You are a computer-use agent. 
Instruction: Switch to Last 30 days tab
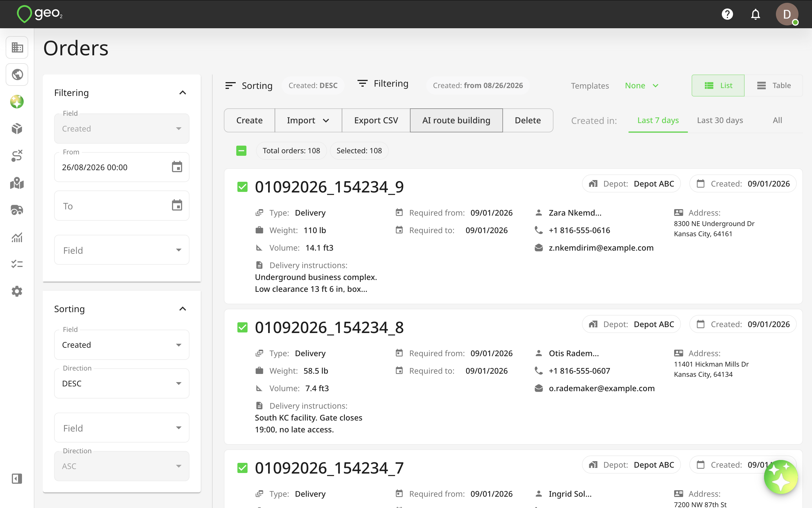pos(720,120)
